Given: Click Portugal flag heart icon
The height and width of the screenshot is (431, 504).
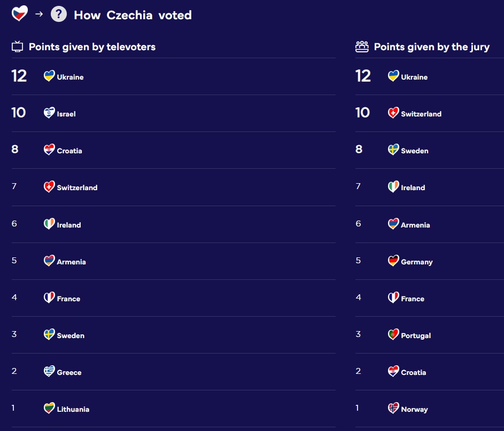Looking at the screenshot, I should point(393,334).
